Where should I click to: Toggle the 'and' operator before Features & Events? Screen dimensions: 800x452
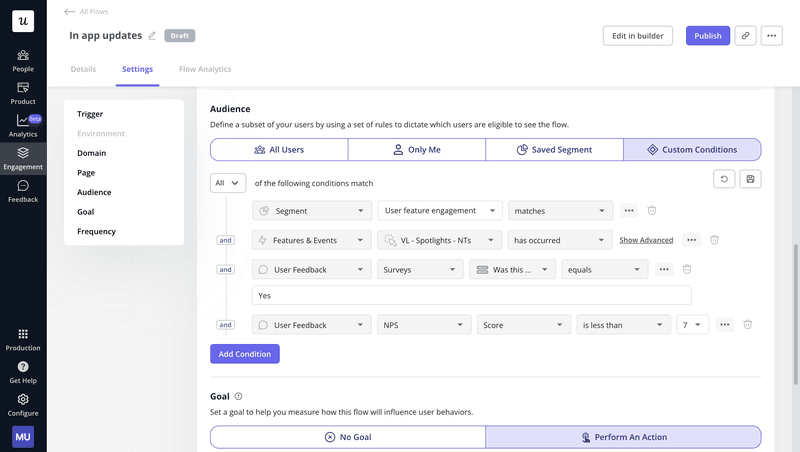226,240
